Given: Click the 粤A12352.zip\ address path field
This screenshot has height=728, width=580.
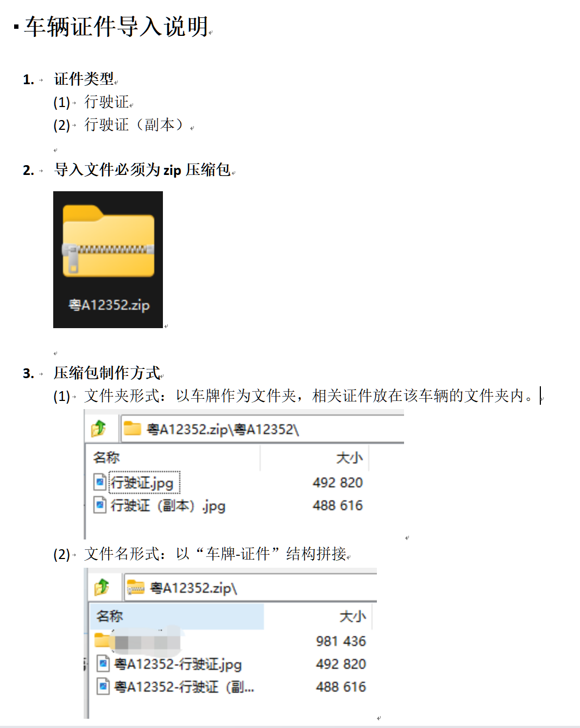Looking at the screenshot, I should coord(250,588).
